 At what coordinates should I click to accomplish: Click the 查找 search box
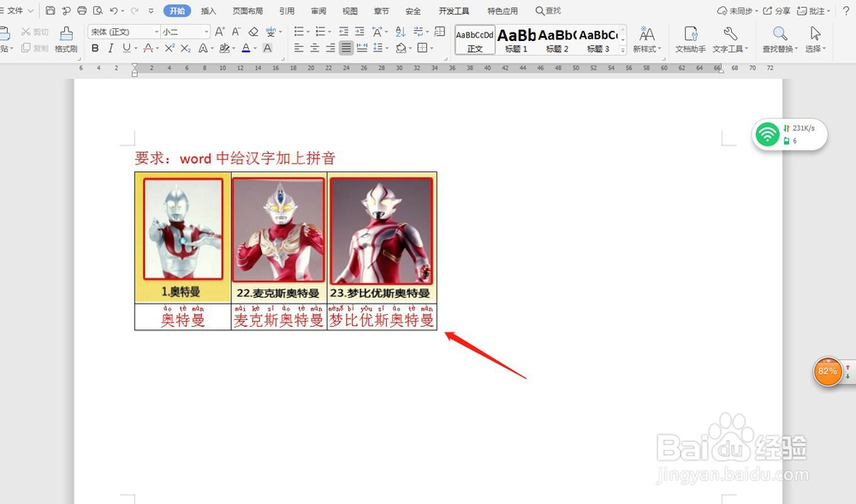548,10
